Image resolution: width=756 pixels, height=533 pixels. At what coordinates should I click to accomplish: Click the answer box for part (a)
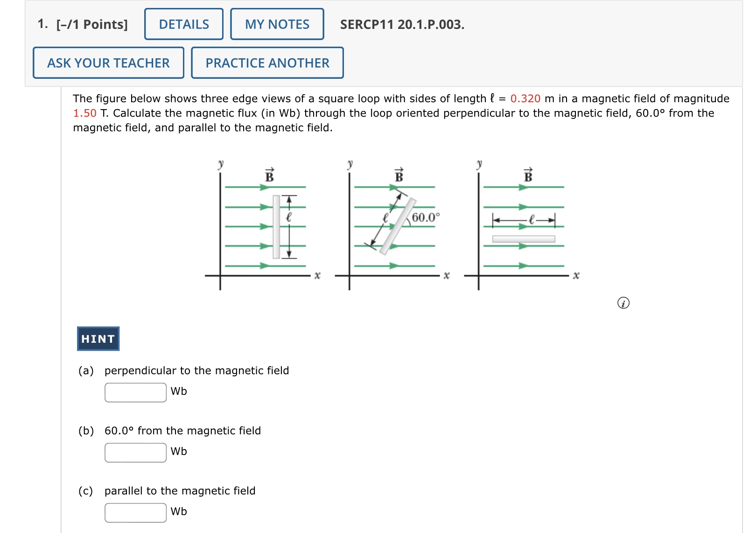click(136, 392)
